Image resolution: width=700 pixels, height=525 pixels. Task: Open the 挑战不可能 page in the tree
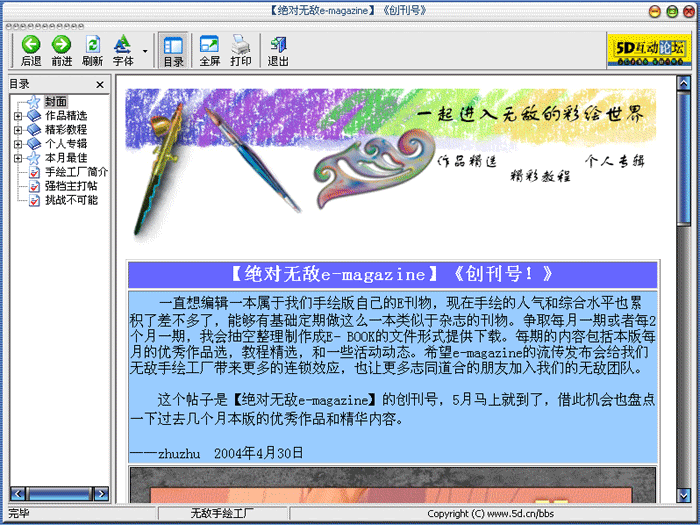tap(71, 200)
